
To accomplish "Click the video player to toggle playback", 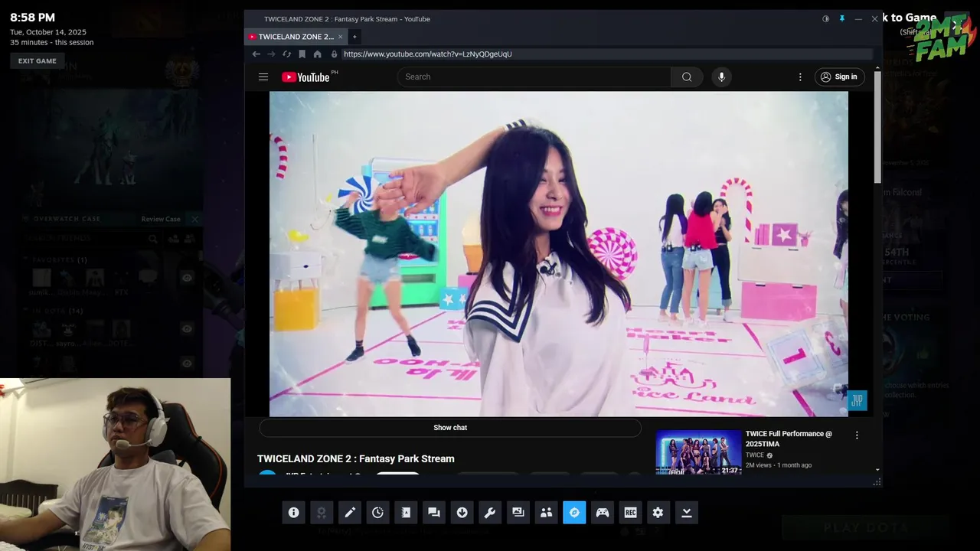I will tap(559, 254).
